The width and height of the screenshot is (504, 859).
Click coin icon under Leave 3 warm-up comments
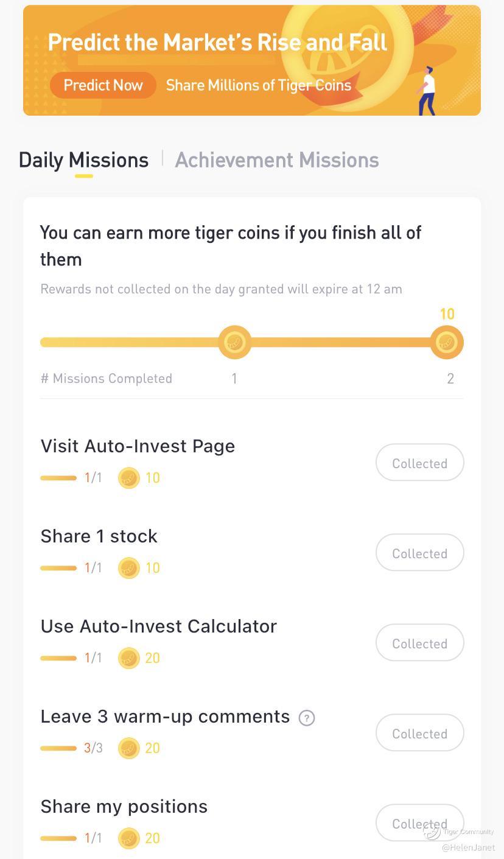128,748
